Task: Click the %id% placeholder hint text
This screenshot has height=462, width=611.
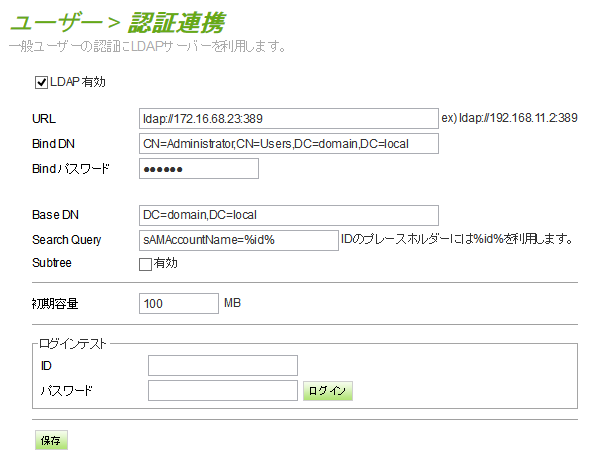Action: (x=457, y=240)
